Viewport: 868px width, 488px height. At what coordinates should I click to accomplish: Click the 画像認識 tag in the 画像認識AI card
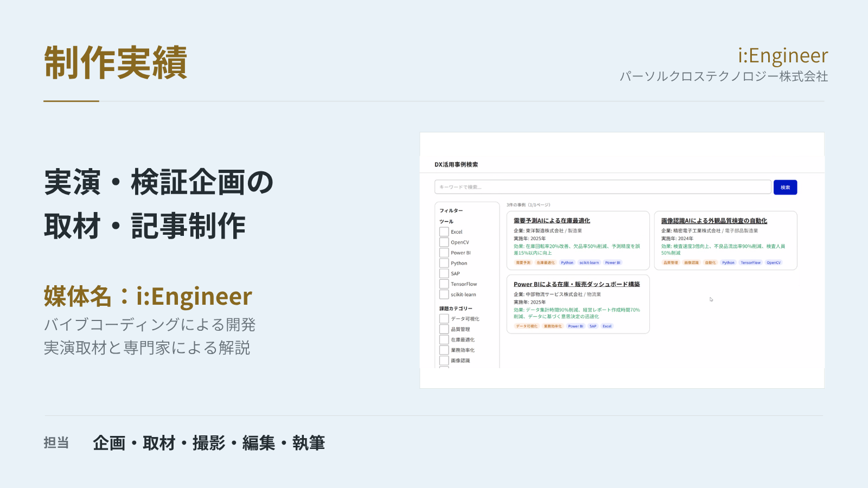[x=691, y=262]
